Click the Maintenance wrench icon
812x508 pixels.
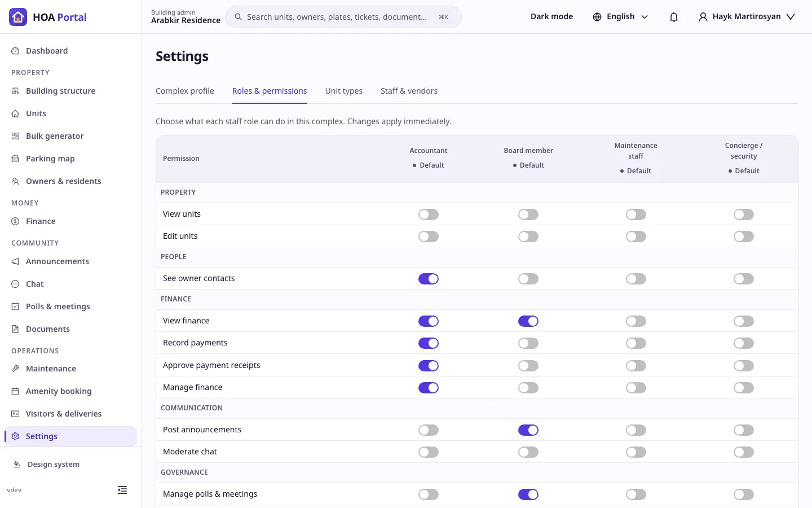pyautogui.click(x=15, y=369)
